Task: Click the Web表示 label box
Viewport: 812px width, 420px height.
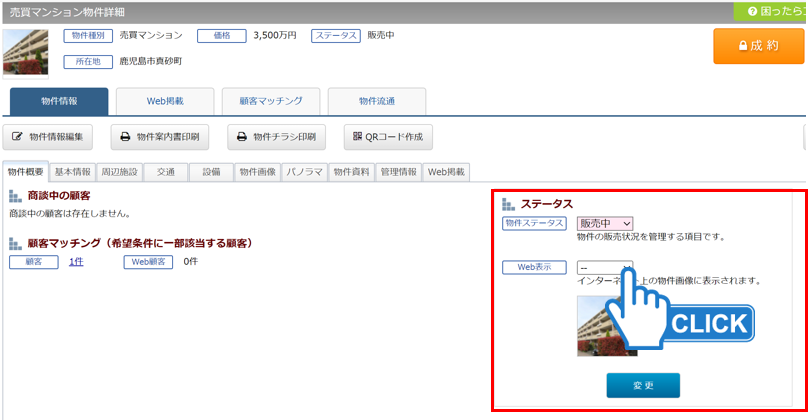Action: click(534, 267)
